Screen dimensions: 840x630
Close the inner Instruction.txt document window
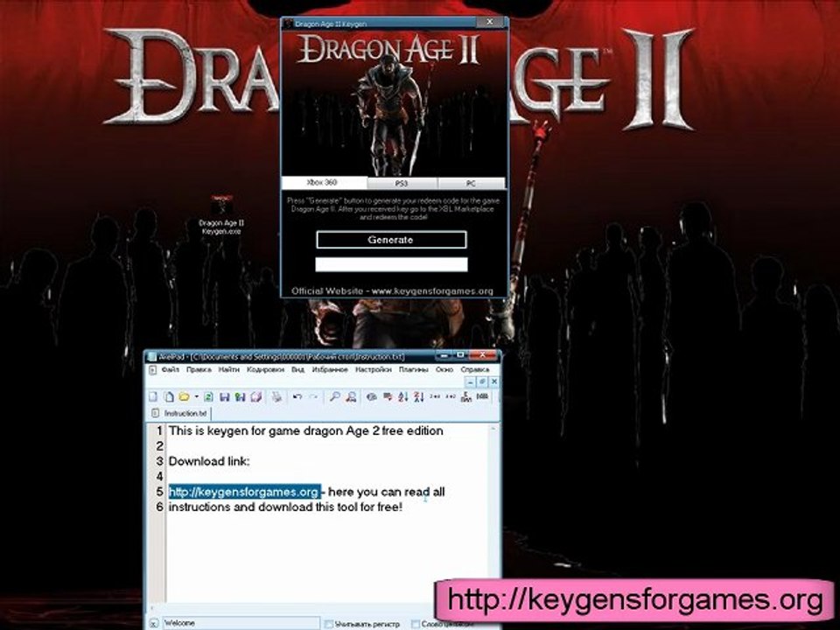pyautogui.click(x=493, y=382)
